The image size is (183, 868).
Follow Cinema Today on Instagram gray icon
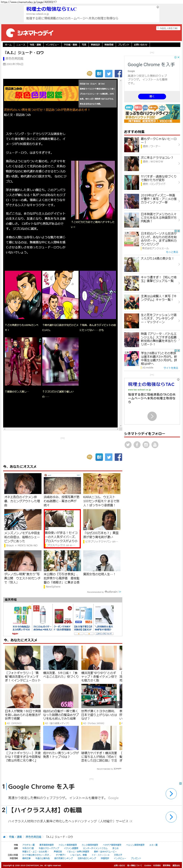coord(146,445)
